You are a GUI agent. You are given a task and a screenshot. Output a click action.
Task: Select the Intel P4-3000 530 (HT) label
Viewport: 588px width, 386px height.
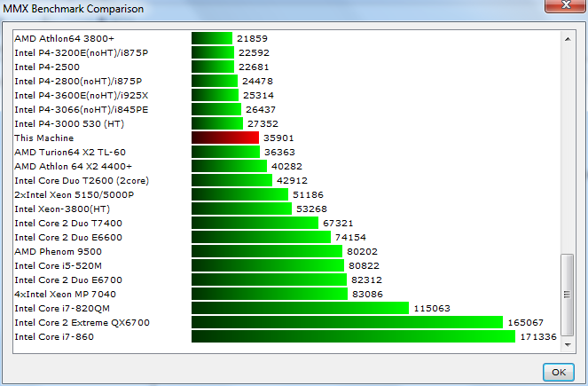pyautogui.click(x=69, y=124)
